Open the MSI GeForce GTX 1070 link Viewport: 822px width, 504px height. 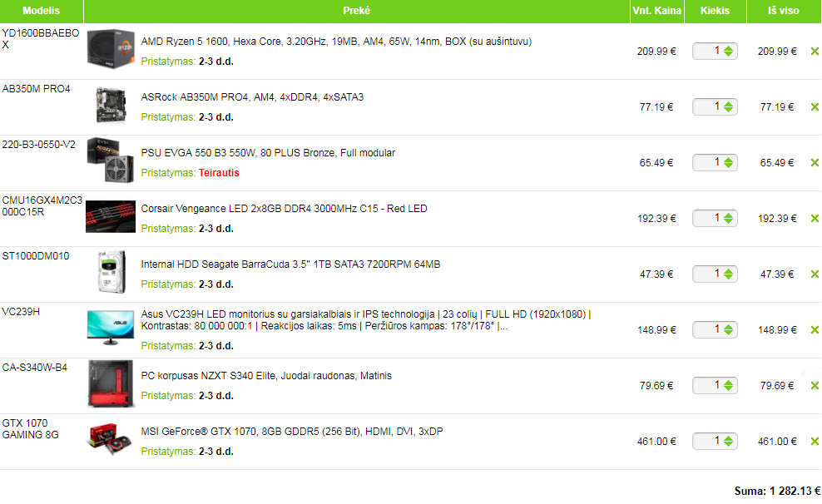(292, 432)
